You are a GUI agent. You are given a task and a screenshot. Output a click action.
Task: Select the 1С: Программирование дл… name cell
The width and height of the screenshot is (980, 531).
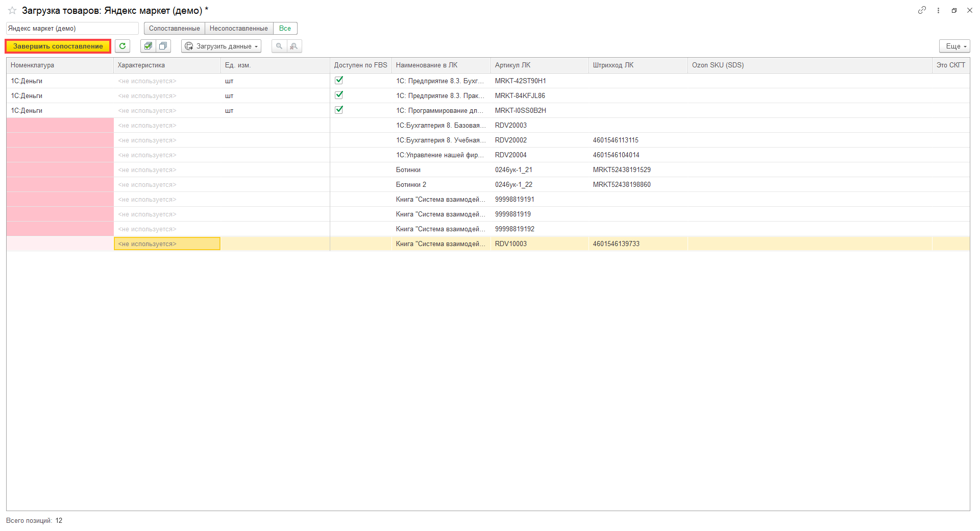pos(441,110)
